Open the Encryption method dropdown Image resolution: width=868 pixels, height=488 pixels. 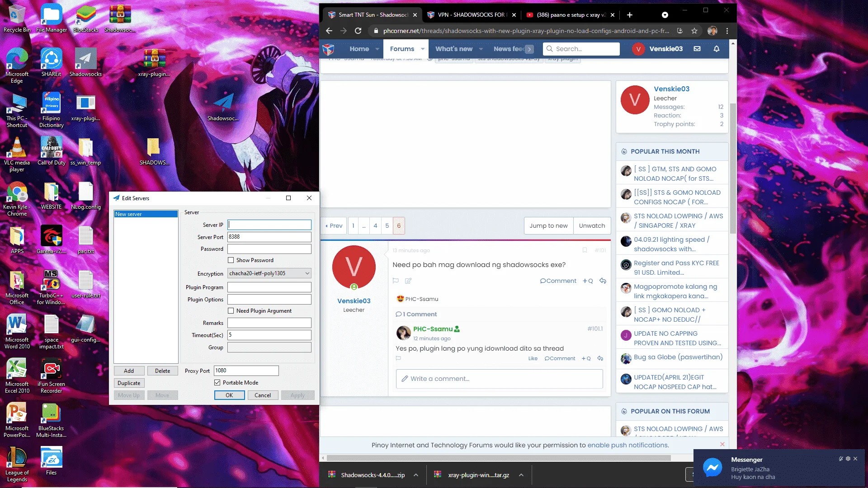tap(269, 273)
